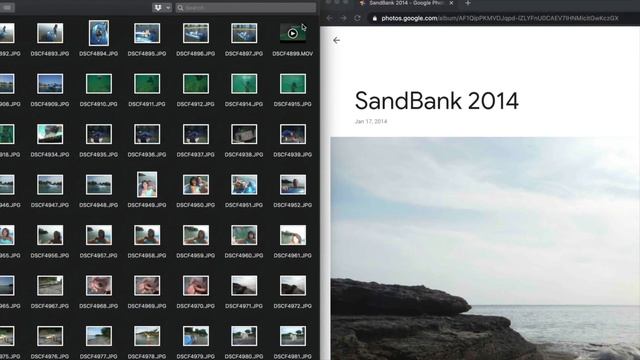Click the DSCF4911.JPG file name
The width and height of the screenshot is (640, 360).
click(147, 104)
